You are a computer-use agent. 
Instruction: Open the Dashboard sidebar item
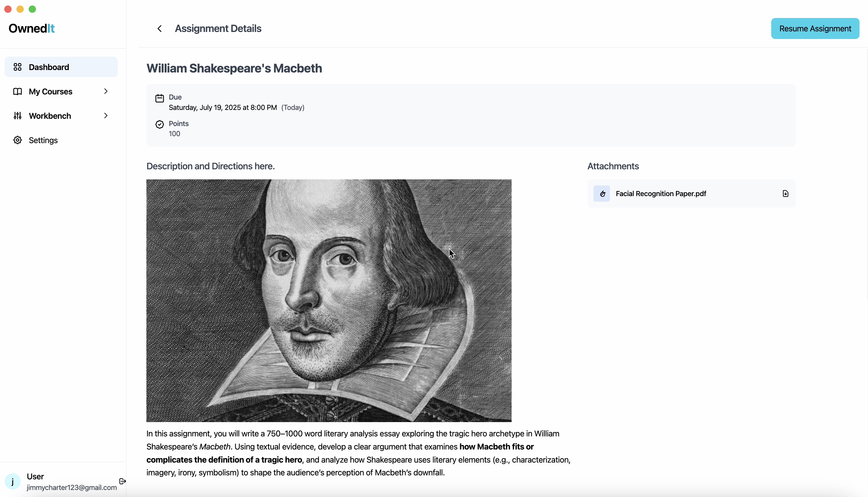click(61, 67)
